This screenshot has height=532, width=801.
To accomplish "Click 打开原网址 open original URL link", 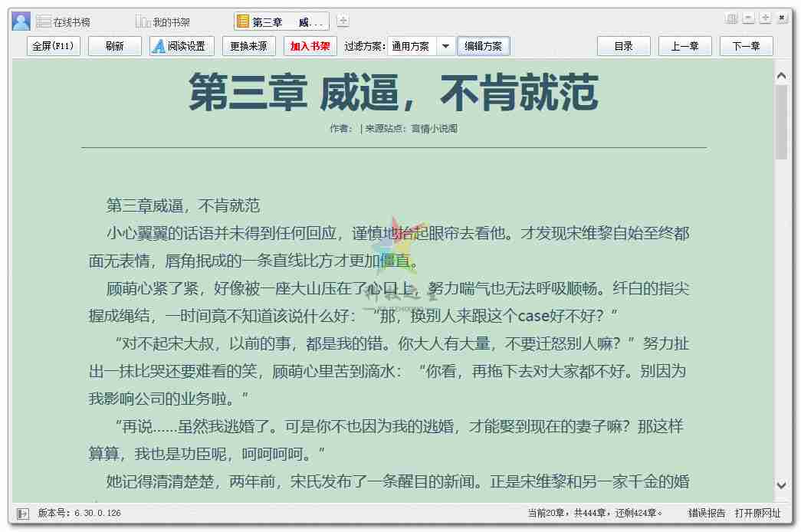I will point(757,513).
